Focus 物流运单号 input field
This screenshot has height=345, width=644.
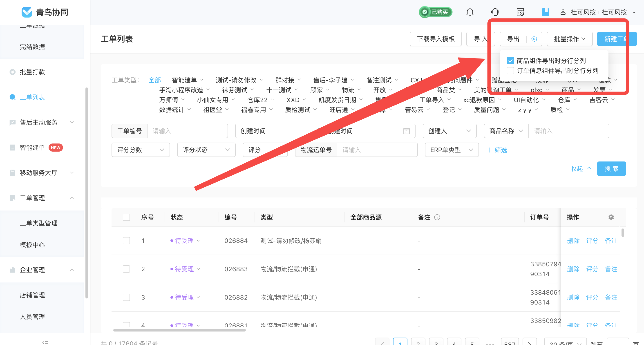pos(377,150)
